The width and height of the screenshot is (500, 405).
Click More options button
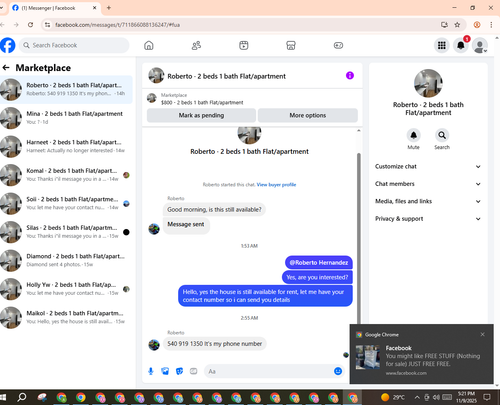point(308,115)
